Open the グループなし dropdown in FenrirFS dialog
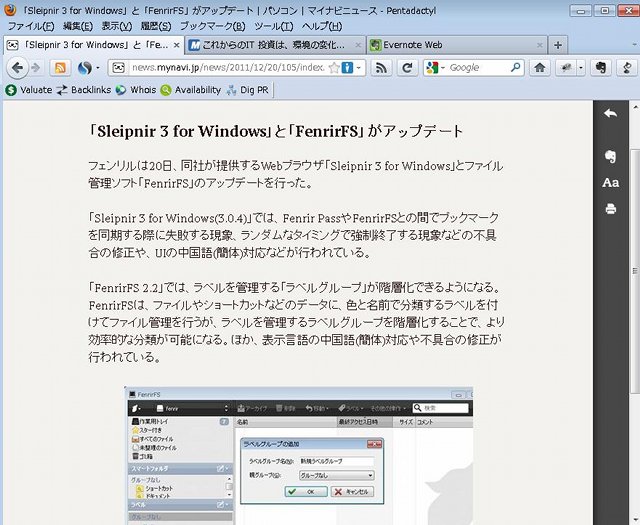640x525 pixels. pos(336,476)
